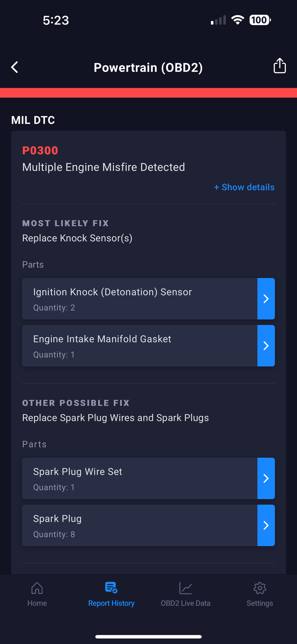Tap the Powertrain (OBD2) title

(x=148, y=68)
